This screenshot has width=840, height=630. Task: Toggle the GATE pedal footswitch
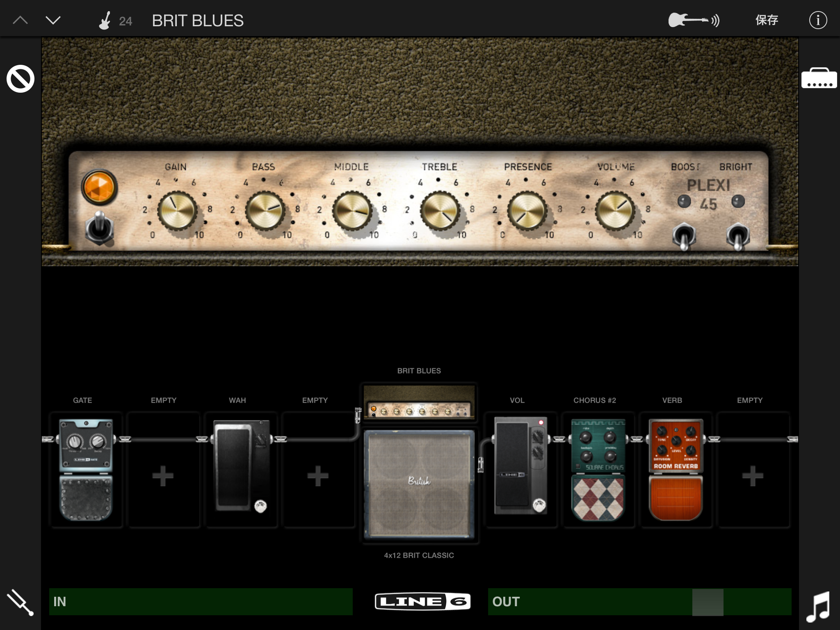pos(86,498)
